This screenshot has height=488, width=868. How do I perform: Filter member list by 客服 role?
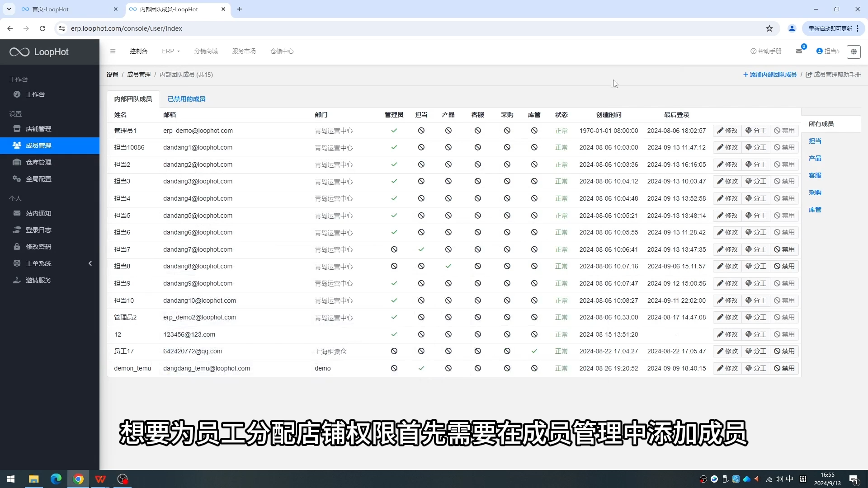(x=815, y=175)
